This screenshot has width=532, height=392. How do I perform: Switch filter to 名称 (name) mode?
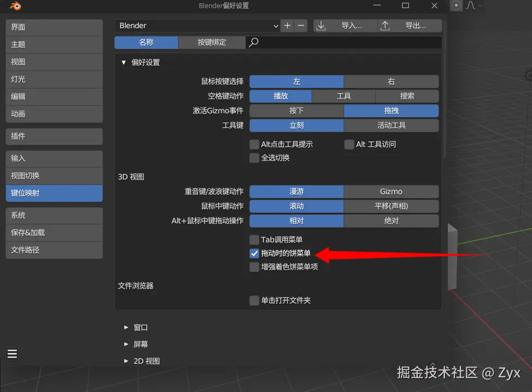tap(146, 42)
